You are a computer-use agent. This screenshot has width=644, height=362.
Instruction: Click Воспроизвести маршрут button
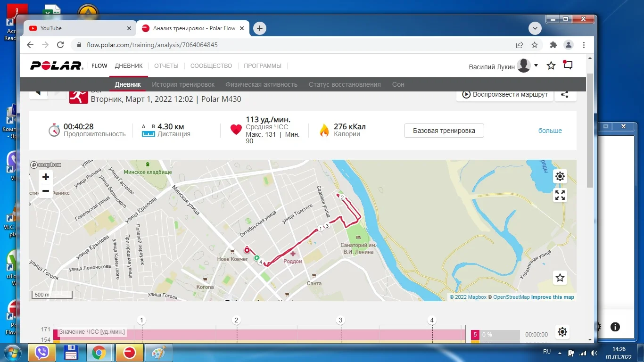click(x=504, y=94)
